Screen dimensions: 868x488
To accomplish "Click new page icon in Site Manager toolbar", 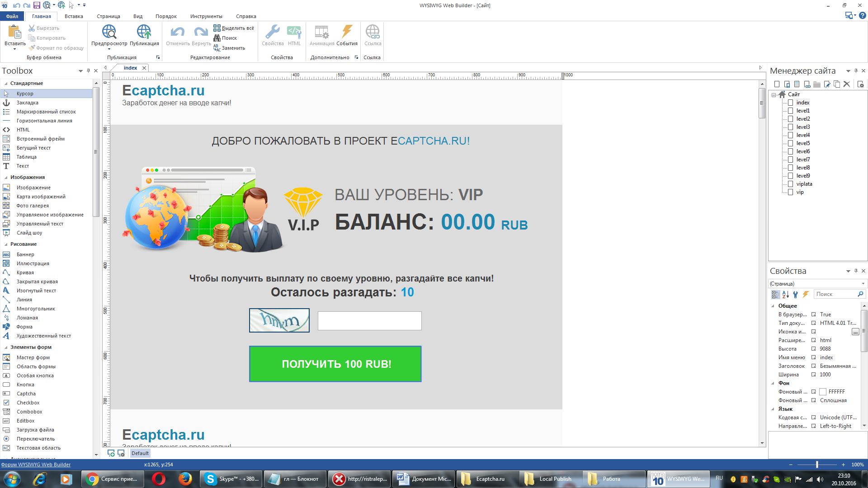I will coord(777,84).
